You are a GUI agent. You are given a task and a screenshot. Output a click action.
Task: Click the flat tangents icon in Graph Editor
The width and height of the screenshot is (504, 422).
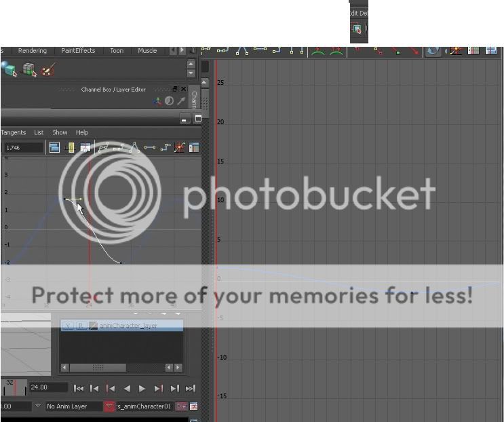tap(149, 147)
